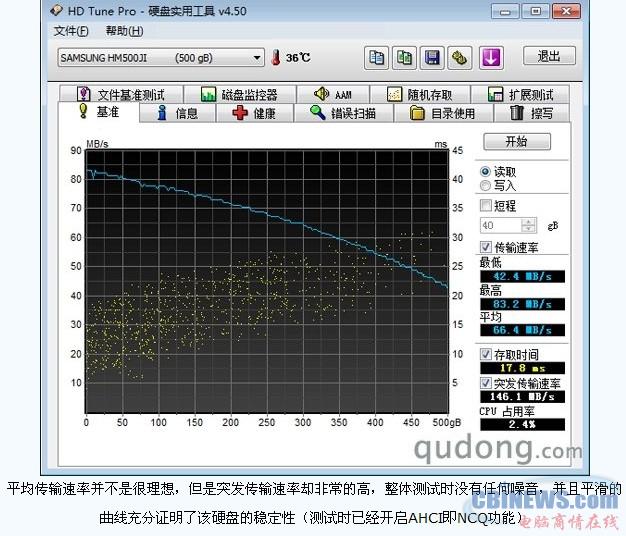
Task: Open the options wrench icon
Action: pyautogui.click(x=460, y=58)
